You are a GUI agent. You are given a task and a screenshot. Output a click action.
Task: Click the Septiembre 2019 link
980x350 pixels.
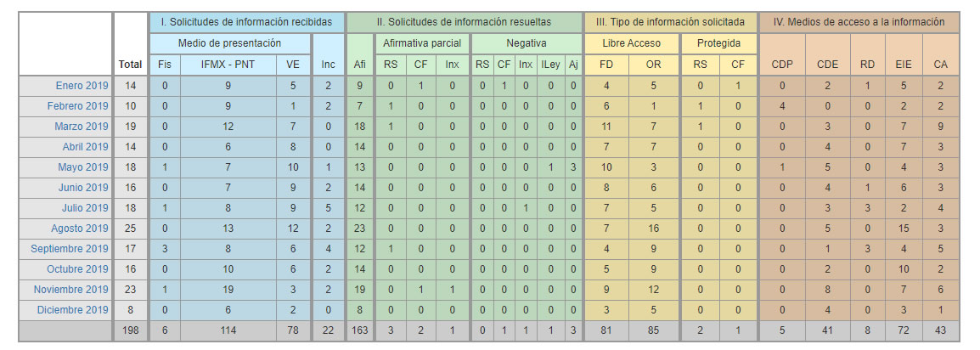[x=70, y=249]
